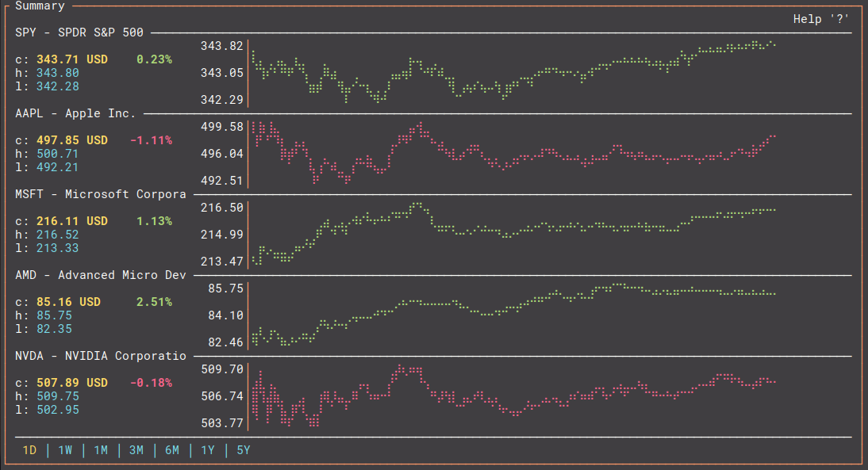Image resolution: width=868 pixels, height=470 pixels.
Task: Click the Summary panel title
Action: tap(40, 6)
